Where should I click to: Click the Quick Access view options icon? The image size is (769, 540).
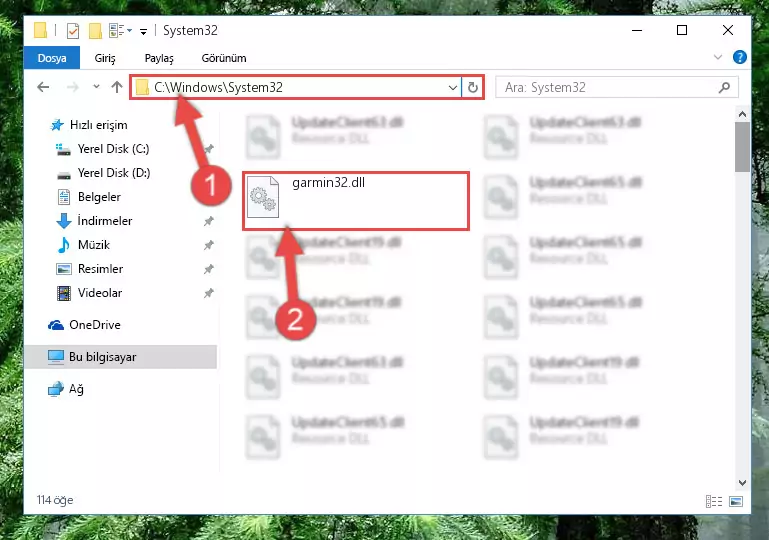117,30
